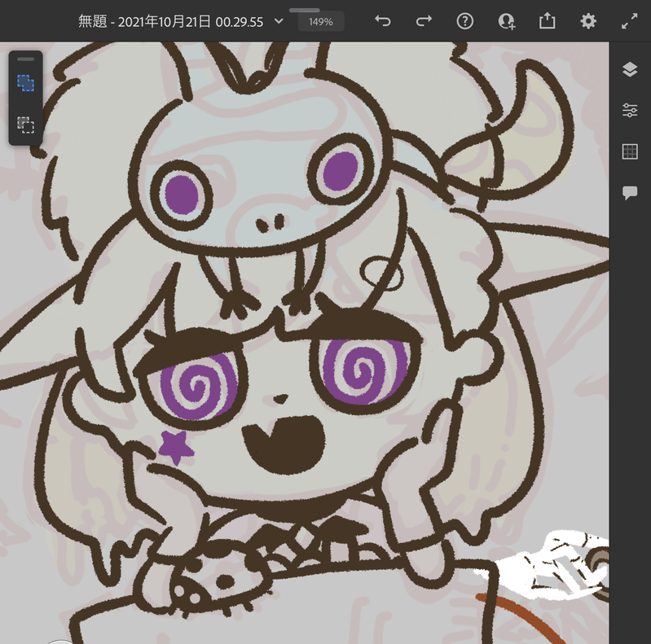Select the blue add-to-selection icon
Screen dimensions: 651x644
26,83
